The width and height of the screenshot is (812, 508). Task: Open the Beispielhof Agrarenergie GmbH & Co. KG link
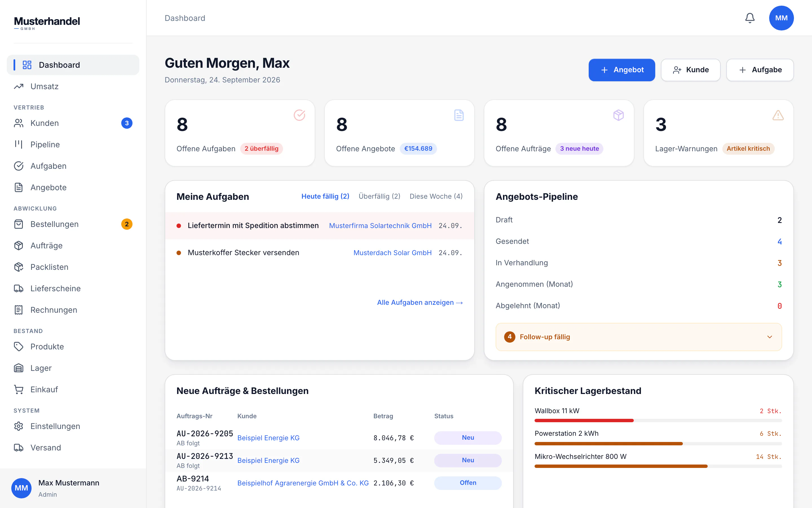pos(303,483)
